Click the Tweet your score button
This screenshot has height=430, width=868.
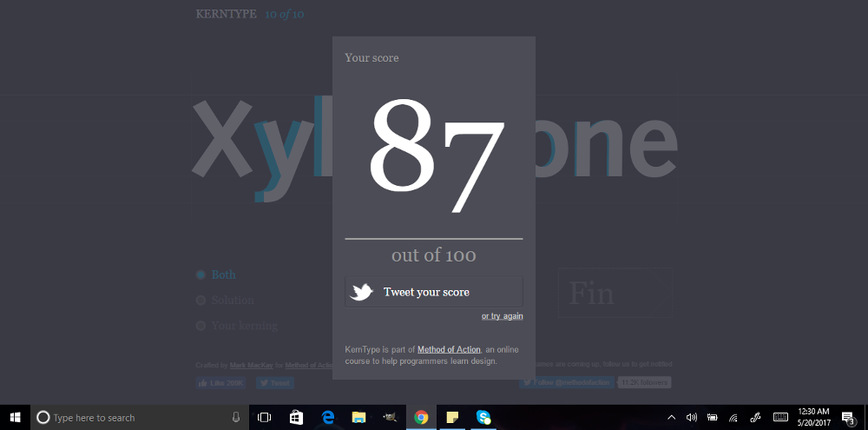click(x=433, y=292)
